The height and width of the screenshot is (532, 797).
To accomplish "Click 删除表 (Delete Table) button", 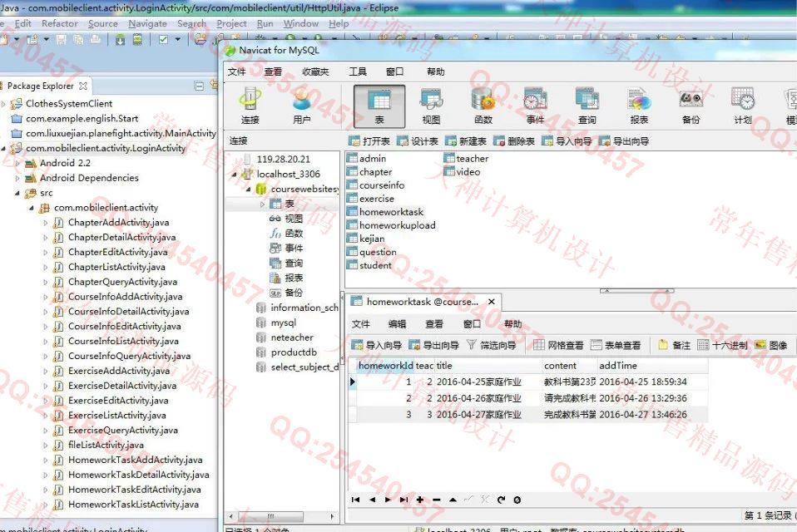I will click(x=514, y=141).
